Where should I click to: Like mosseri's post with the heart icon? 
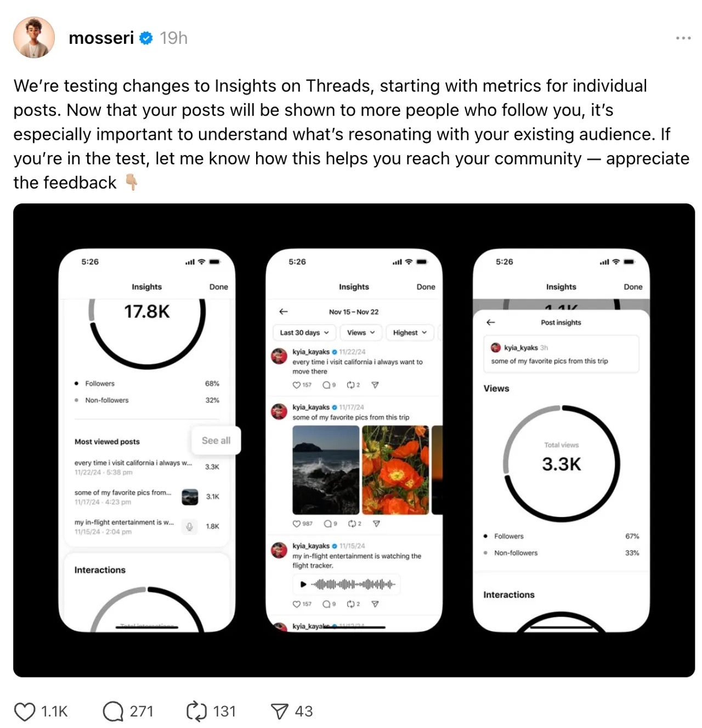(25, 711)
